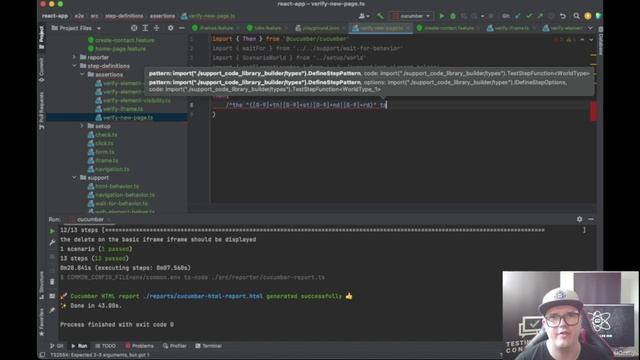The width and height of the screenshot is (640, 360).
Task: Open cucumber run configuration dropdown
Action: tap(411, 16)
